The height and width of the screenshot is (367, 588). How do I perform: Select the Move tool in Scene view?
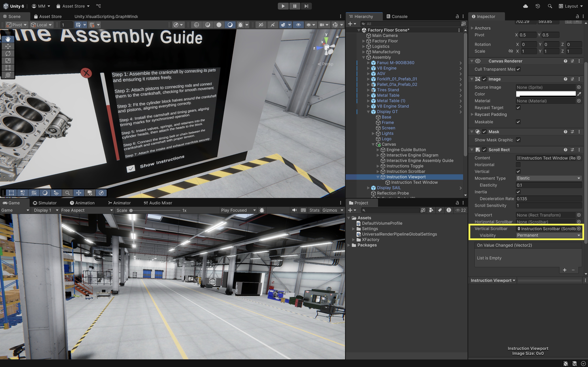[8, 46]
